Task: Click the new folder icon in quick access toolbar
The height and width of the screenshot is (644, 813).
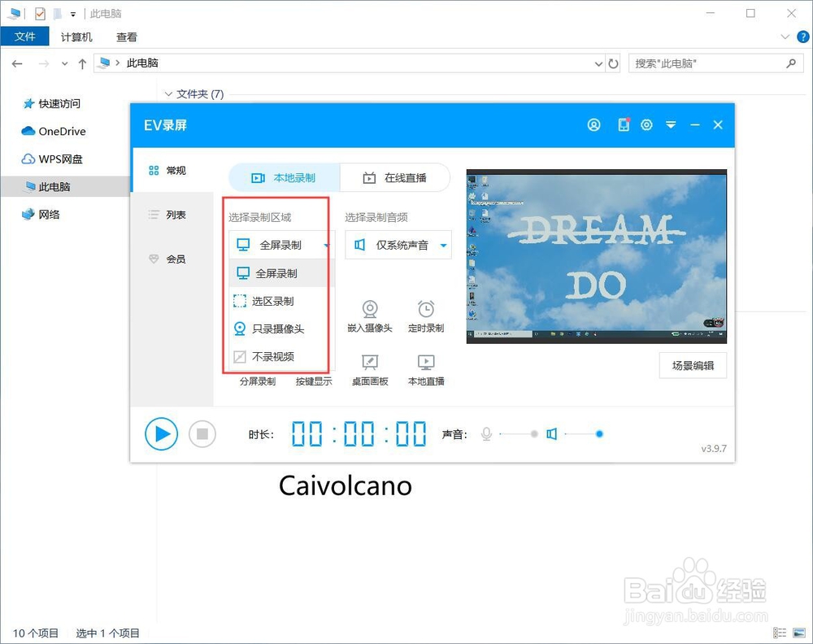Action: [x=58, y=14]
